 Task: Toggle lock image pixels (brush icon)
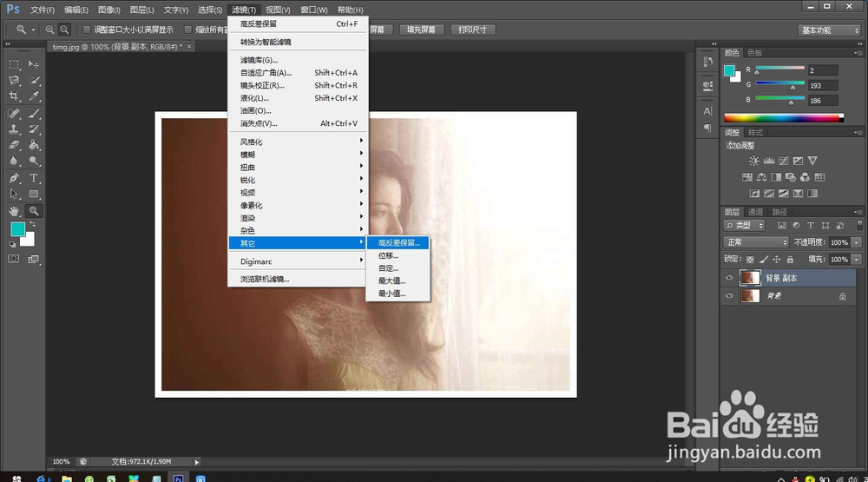pos(763,260)
